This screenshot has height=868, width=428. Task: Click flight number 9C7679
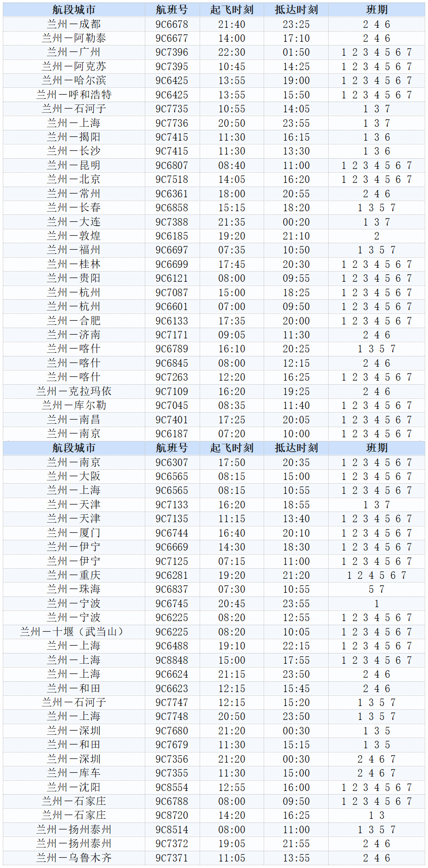click(x=172, y=745)
